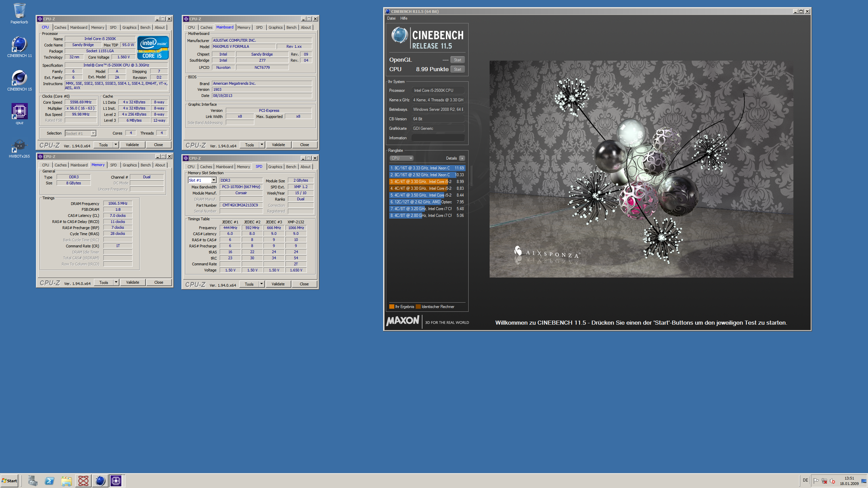This screenshot has width=868, height=488.
Task: Click the DRAM Frequency value 1066.5 MHz
Action: pyautogui.click(x=118, y=203)
